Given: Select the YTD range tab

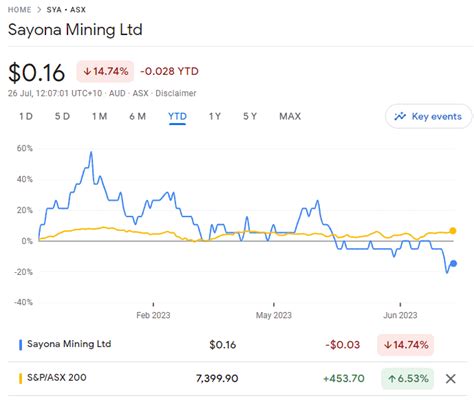Looking at the screenshot, I should pos(177,116).
